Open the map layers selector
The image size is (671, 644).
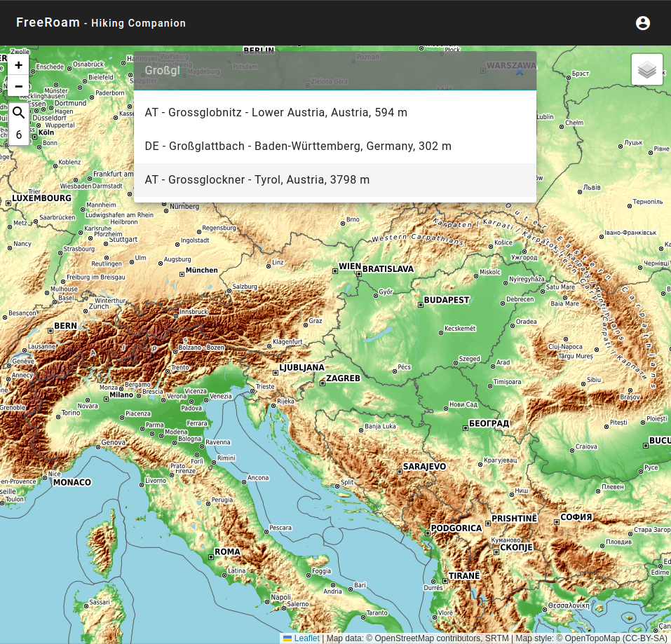[647, 69]
